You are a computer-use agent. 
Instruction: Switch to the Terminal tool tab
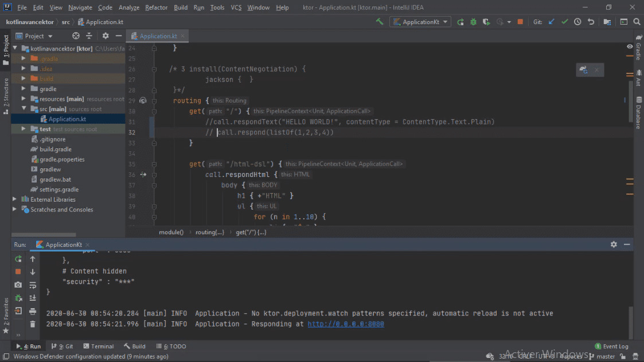pos(99,347)
